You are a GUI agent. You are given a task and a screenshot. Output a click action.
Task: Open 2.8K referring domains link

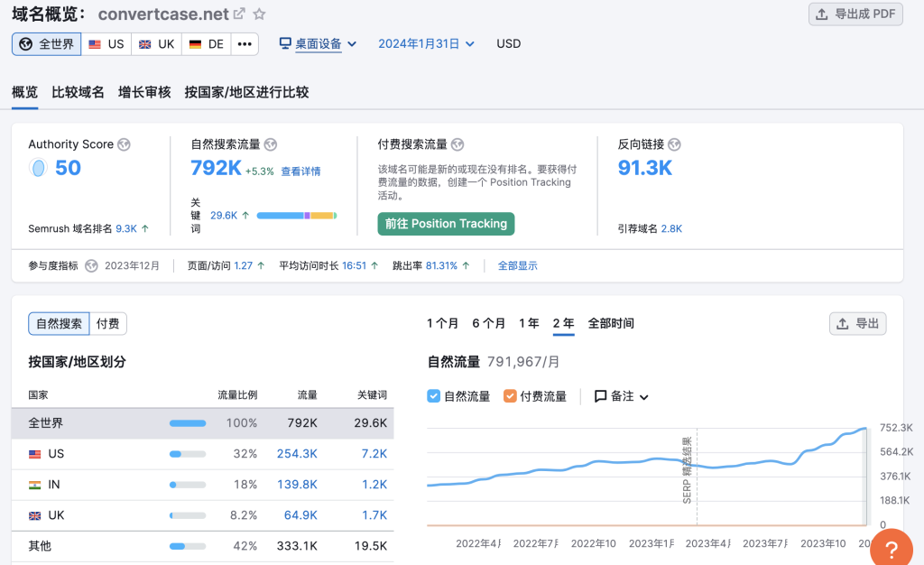click(671, 228)
